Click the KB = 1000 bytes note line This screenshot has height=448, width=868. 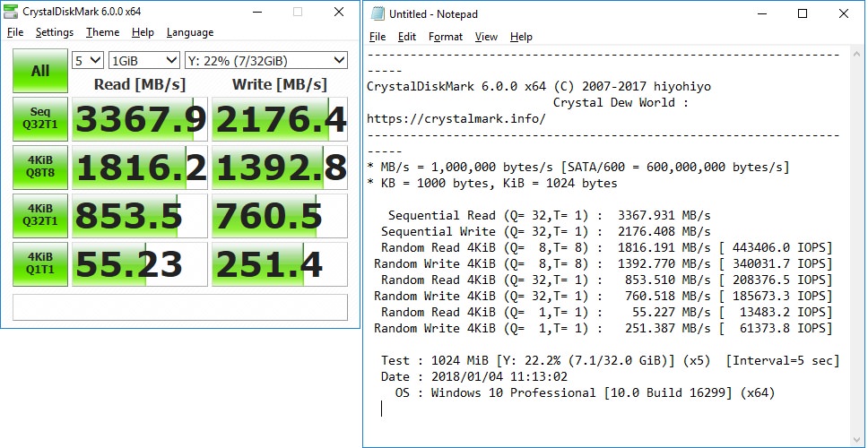(492, 183)
